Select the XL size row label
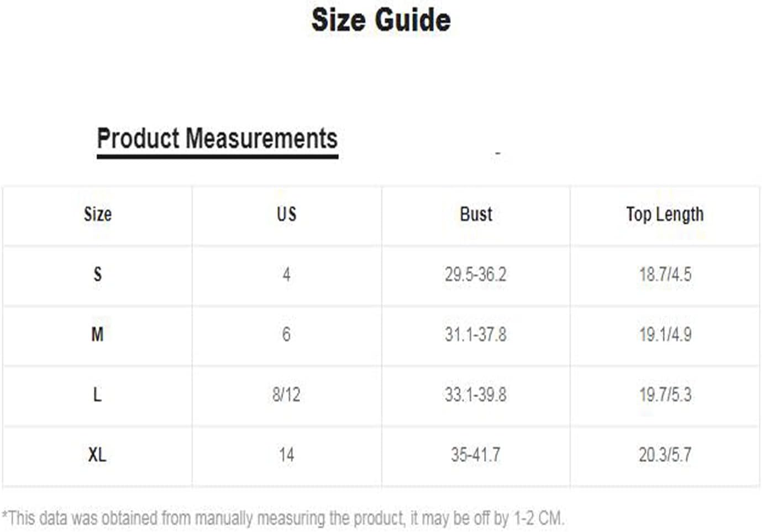 pyautogui.click(x=97, y=455)
